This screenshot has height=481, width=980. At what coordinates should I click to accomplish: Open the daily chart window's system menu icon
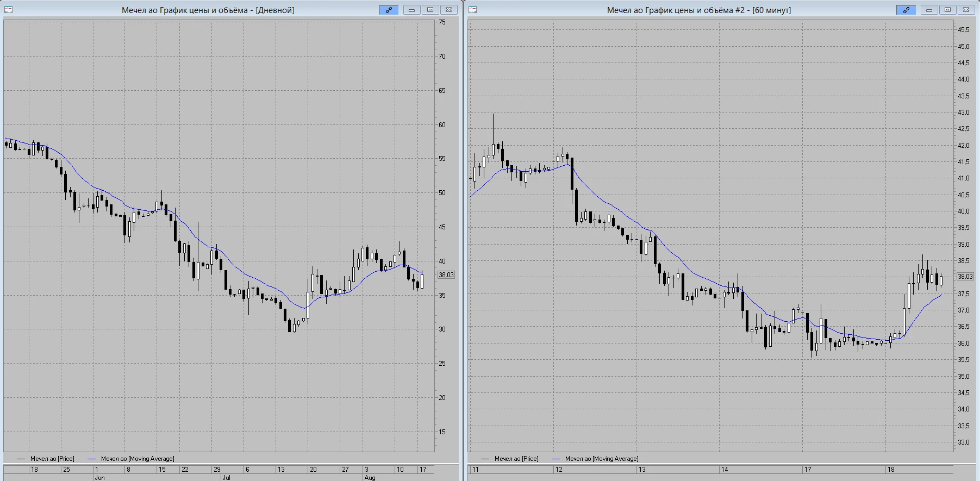(8, 10)
